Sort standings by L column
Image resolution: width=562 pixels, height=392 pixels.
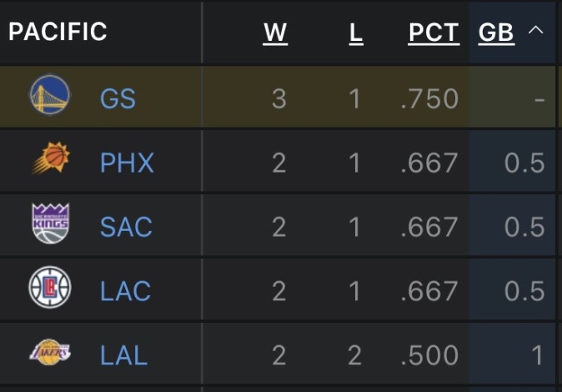[x=356, y=33]
